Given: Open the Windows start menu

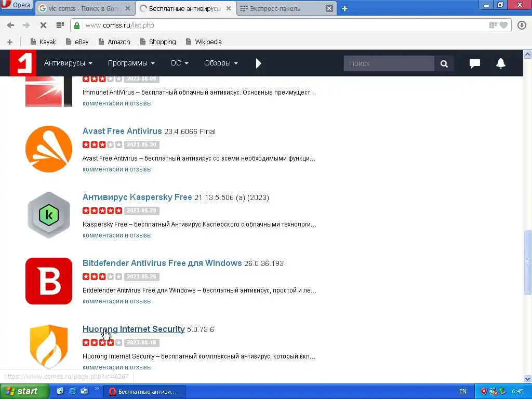Looking at the screenshot, I should coord(24,392).
